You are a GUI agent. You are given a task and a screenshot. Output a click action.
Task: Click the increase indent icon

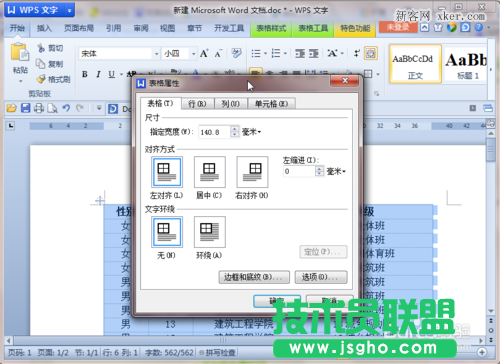(x=314, y=53)
